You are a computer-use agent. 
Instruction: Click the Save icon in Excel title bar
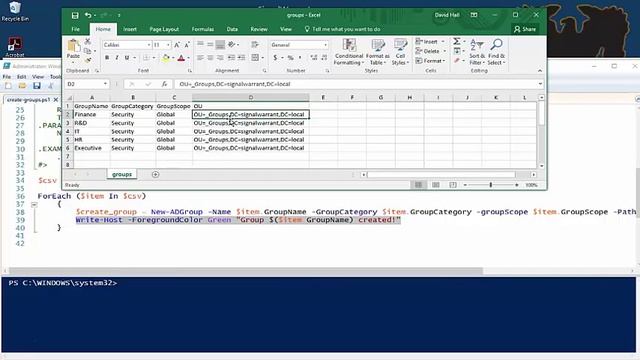(75, 16)
